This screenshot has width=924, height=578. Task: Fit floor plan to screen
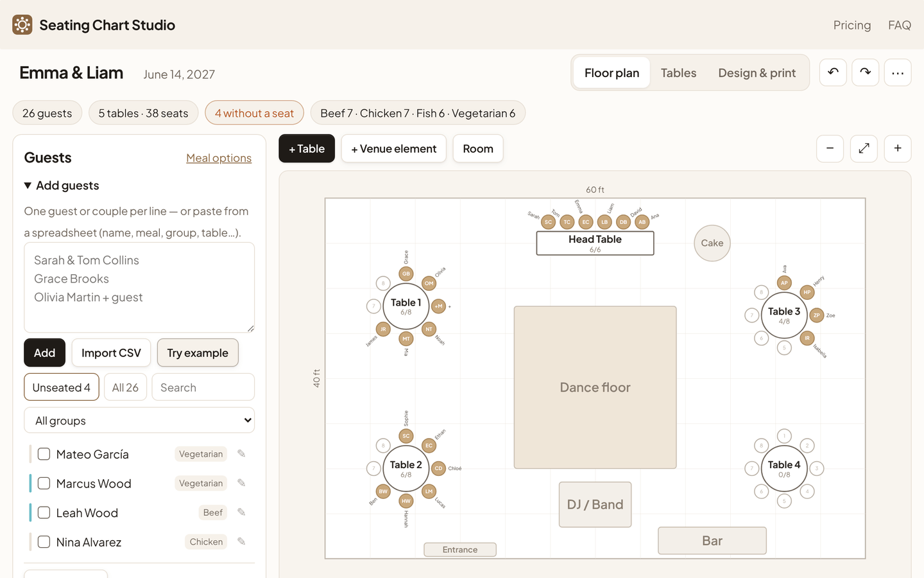click(x=864, y=148)
